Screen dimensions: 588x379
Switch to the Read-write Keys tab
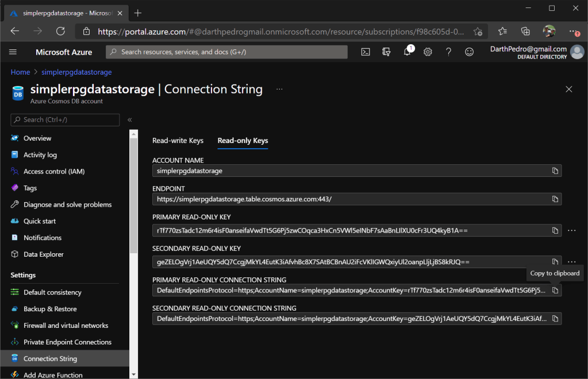coord(178,141)
